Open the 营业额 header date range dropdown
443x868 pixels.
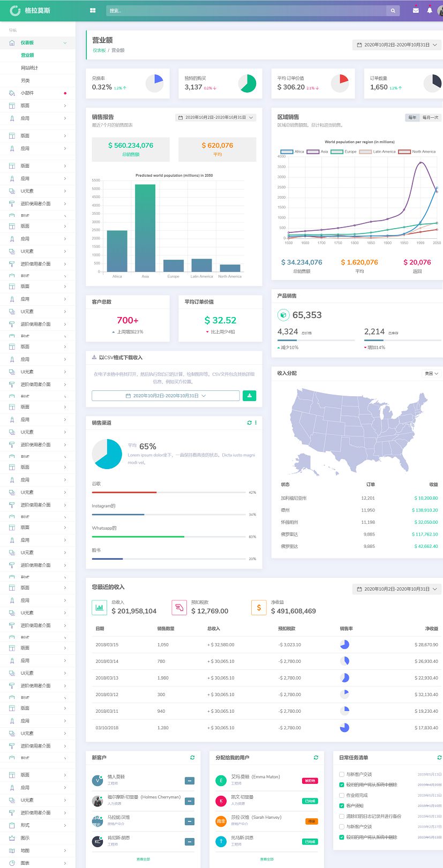click(x=397, y=45)
